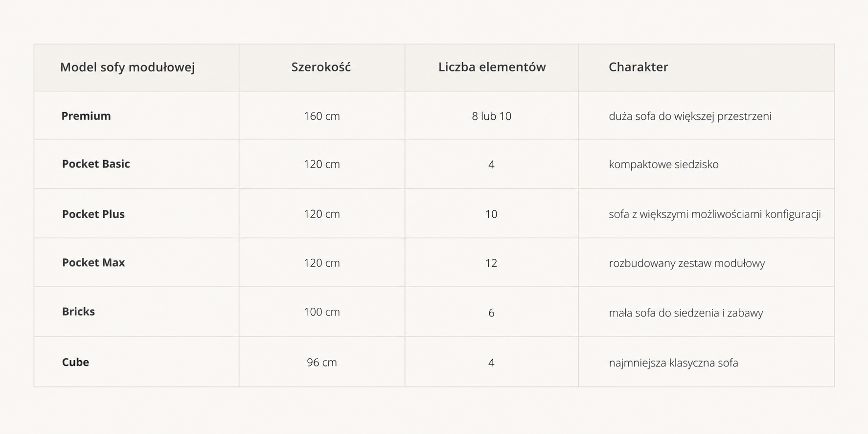Select the Pocket Basic row label
Viewport: 868px width, 434px height.
[96, 164]
